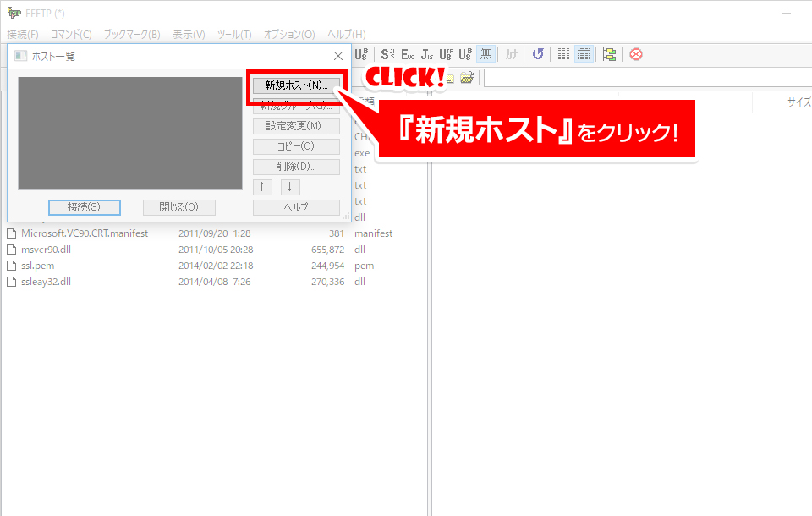Click the open folder icon beside path field
Image resolution: width=812 pixels, height=516 pixels.
(467, 78)
